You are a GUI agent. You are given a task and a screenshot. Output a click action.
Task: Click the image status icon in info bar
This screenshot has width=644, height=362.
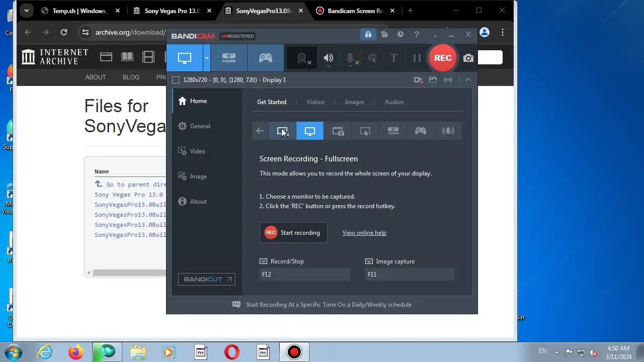[x=433, y=79]
